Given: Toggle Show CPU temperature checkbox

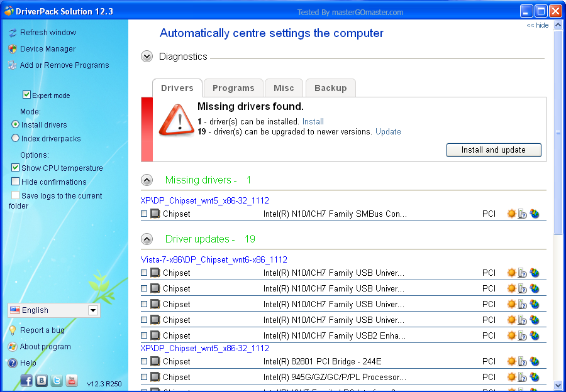Looking at the screenshot, I should (x=15, y=167).
